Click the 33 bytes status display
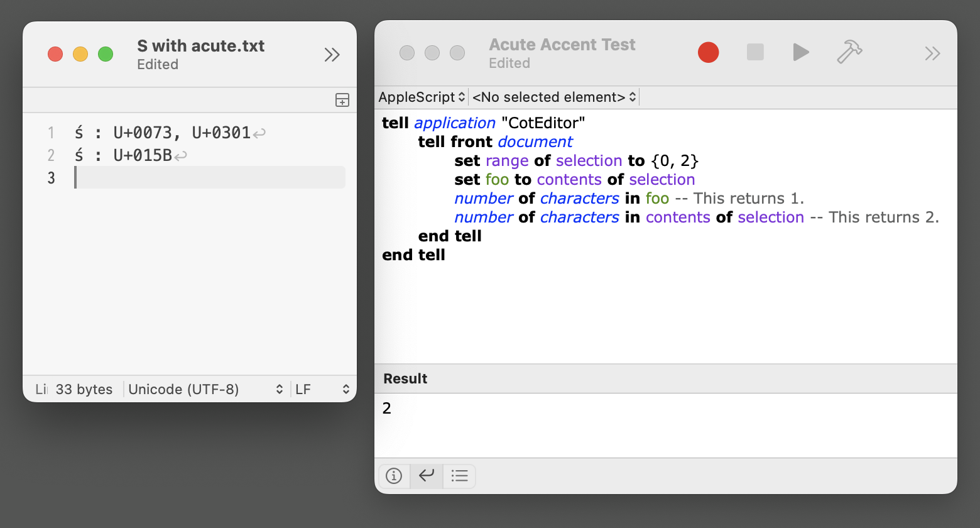Screen dimensions: 980x528 [84, 389]
